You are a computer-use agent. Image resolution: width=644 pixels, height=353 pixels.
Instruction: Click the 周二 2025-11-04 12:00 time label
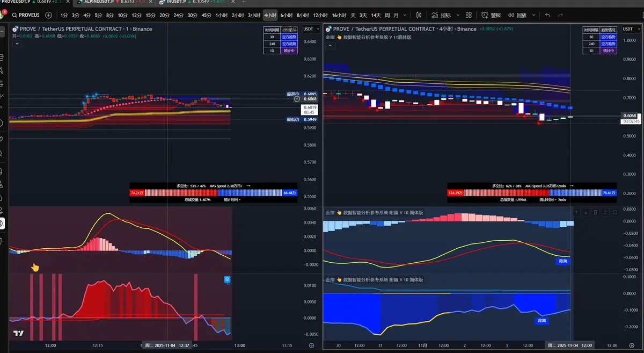coord(569,345)
